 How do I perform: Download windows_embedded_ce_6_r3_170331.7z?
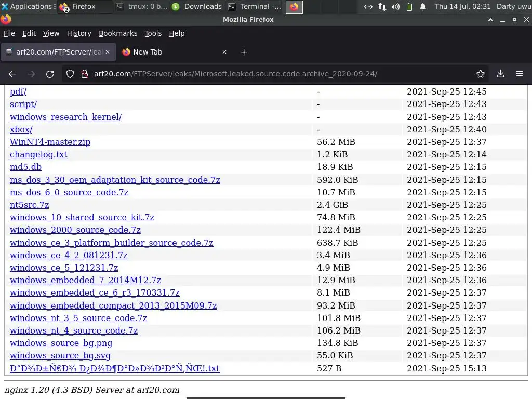pyautogui.click(x=95, y=293)
